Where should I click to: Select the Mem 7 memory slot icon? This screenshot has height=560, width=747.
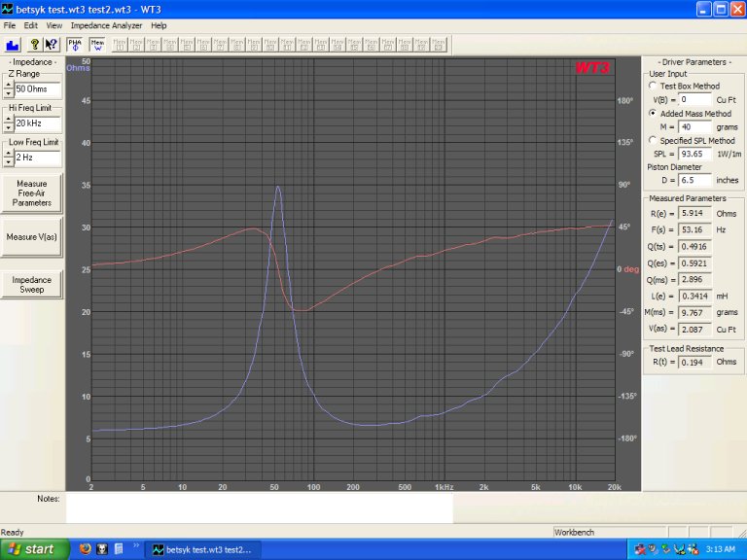[x=221, y=46]
